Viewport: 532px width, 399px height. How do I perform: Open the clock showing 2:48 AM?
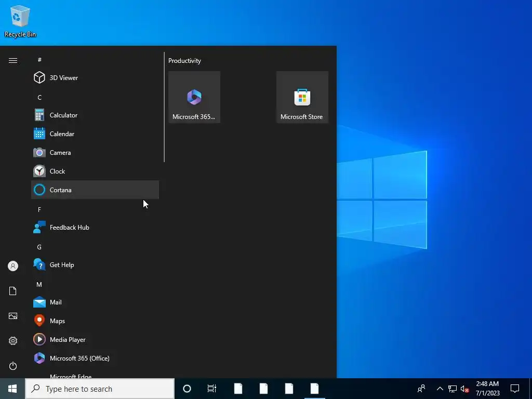coord(487,389)
